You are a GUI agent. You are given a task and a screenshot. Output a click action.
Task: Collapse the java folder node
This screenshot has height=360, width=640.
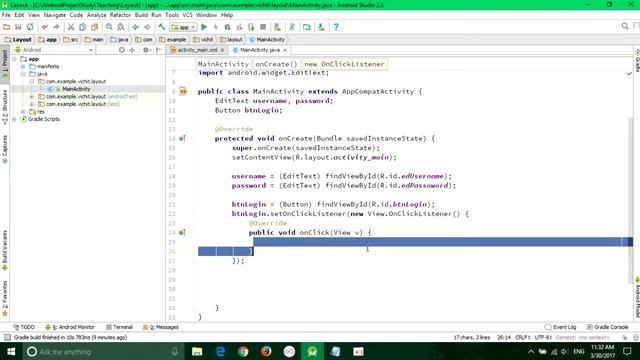coord(23,74)
